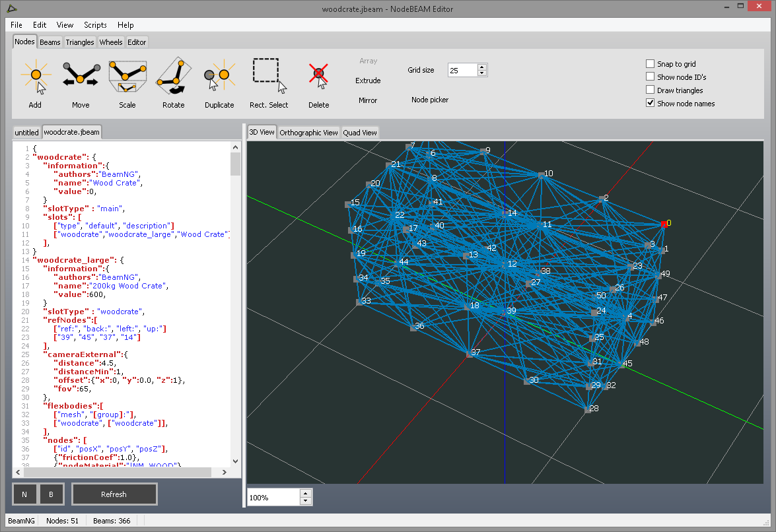Enable Snap to grid checkbox
The width and height of the screenshot is (776, 532).
coord(651,64)
